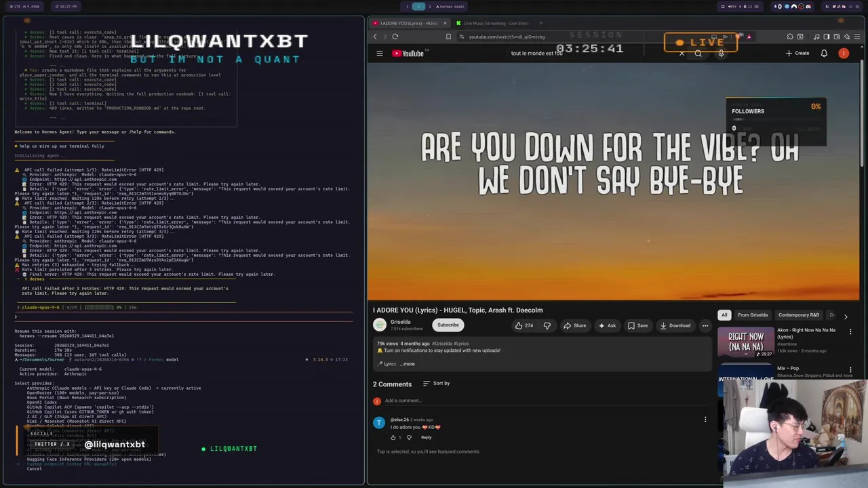Bookmark this page with the bookmark icon
868x488 pixels.
pos(448,37)
